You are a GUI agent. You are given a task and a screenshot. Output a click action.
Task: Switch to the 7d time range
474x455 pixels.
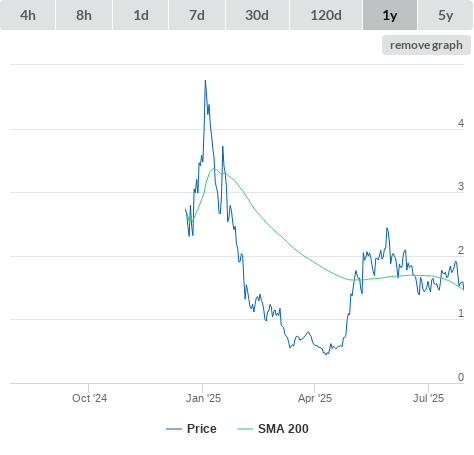(197, 15)
